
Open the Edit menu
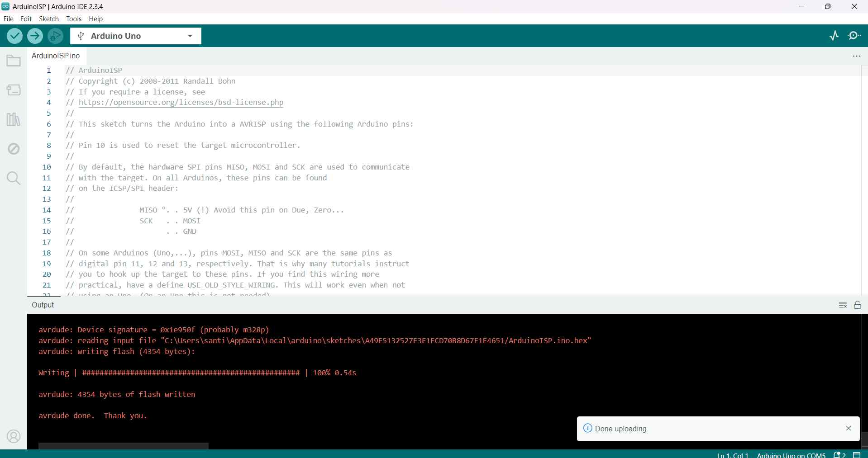click(26, 19)
